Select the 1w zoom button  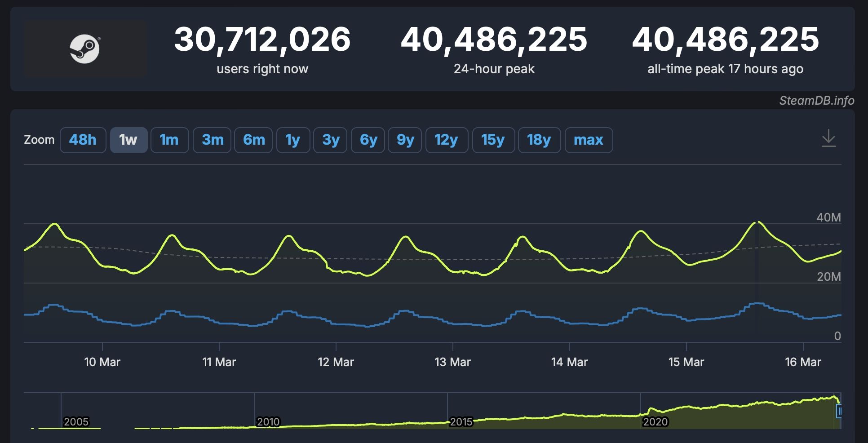tap(128, 140)
